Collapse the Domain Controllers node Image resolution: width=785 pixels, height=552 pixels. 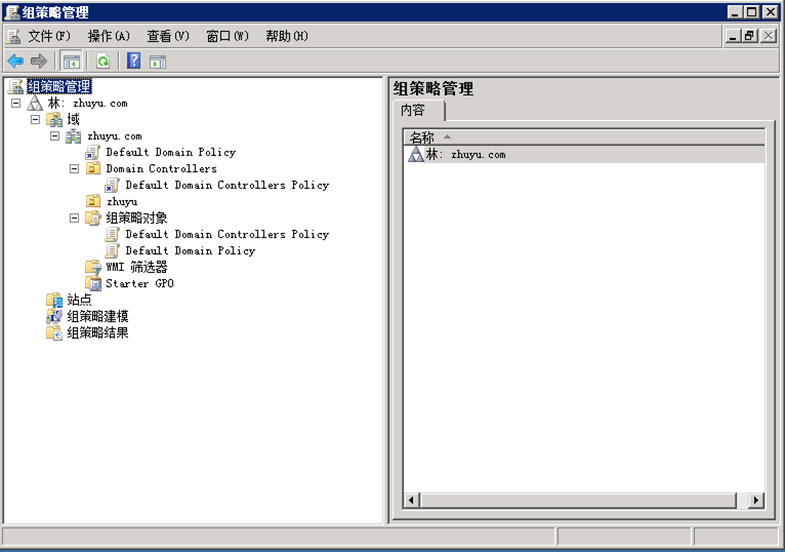(74, 169)
